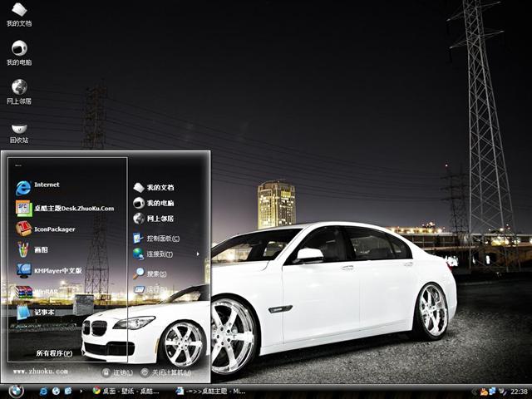Click 关闭计算机(U) shut down button
The image size is (532, 399).
pos(166,372)
